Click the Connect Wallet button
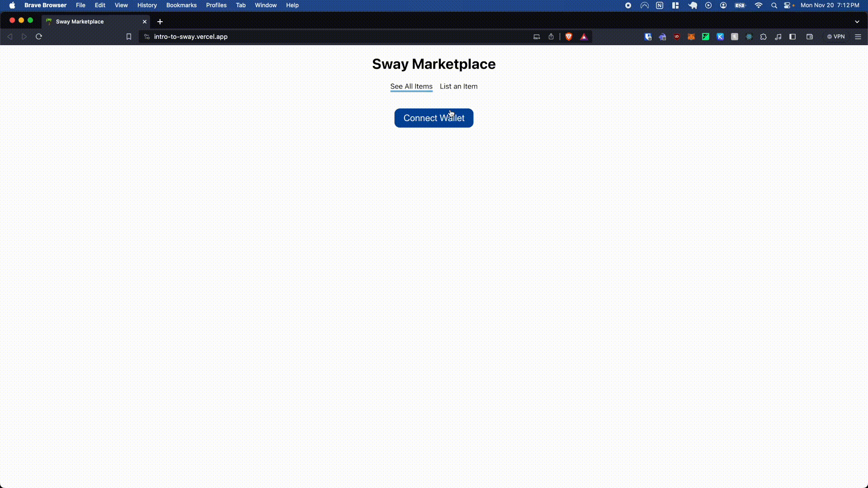Image resolution: width=868 pixels, height=488 pixels. pyautogui.click(x=434, y=118)
